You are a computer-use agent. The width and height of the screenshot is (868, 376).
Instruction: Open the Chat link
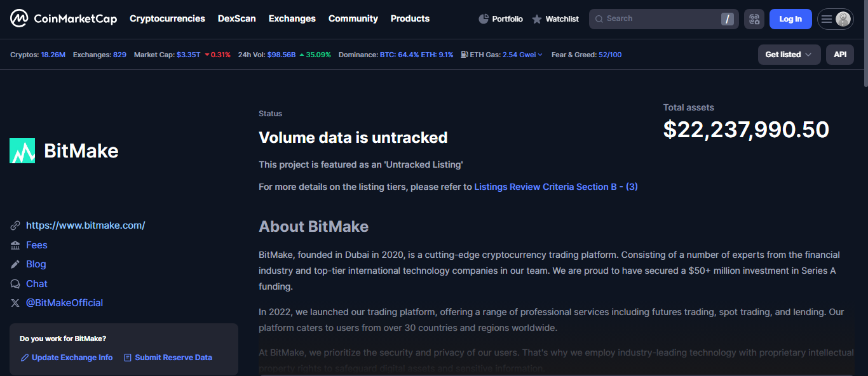tap(37, 284)
